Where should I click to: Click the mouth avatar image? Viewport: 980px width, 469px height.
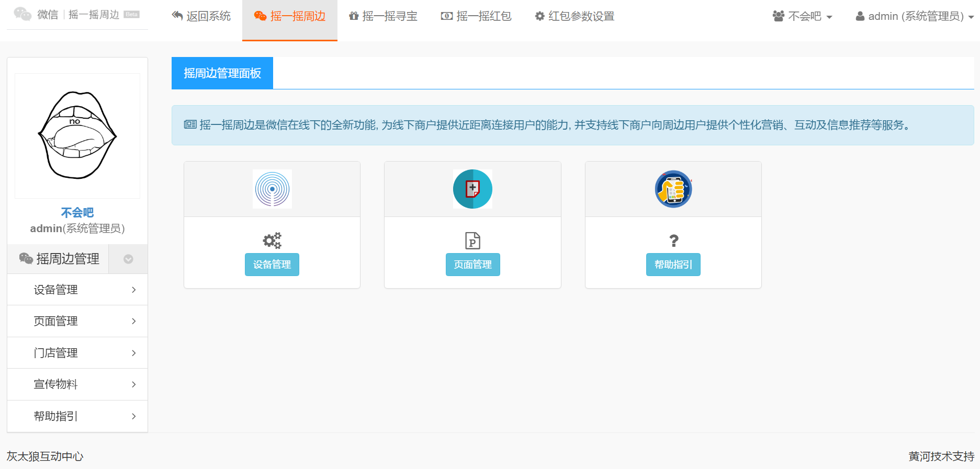[77, 135]
